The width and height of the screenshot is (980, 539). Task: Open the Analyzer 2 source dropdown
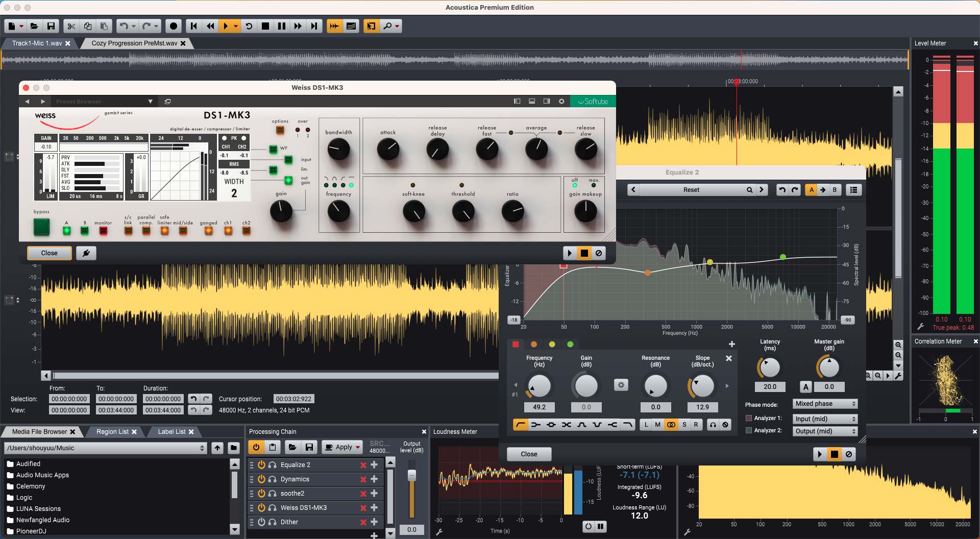point(825,431)
